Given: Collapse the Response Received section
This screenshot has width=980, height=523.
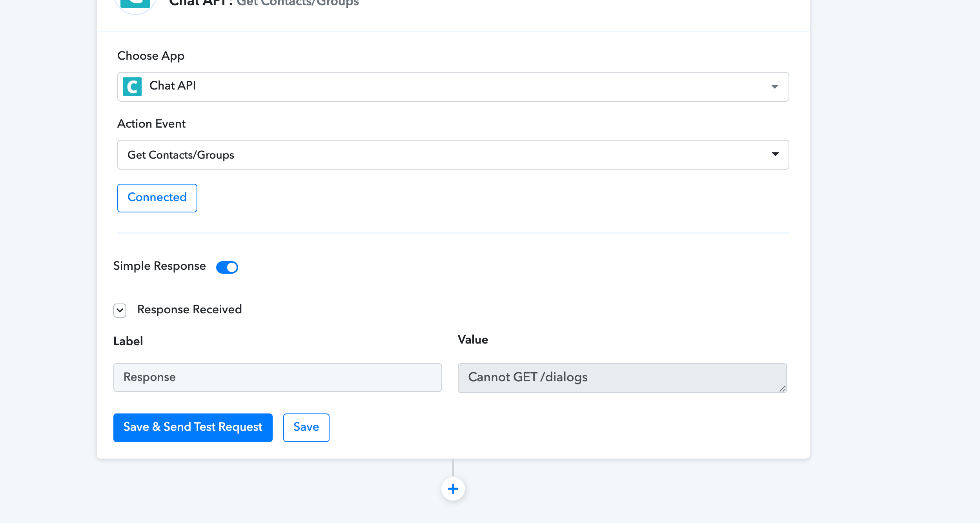Looking at the screenshot, I should point(120,310).
